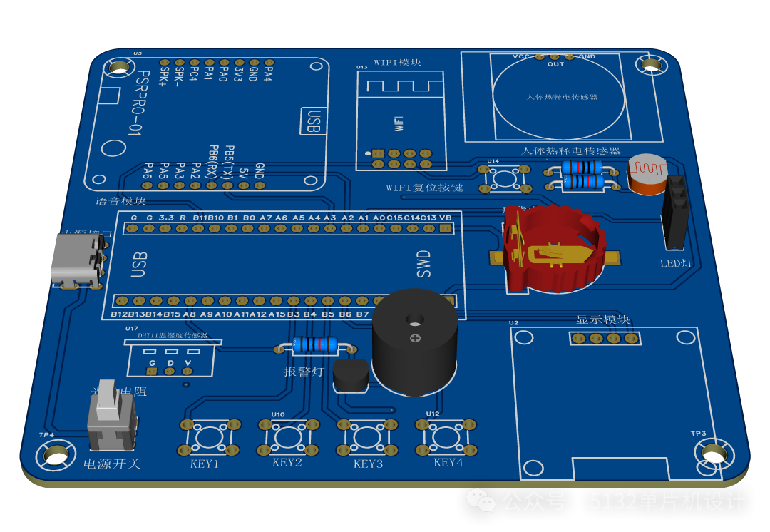Select the "PB6(RX)" pin label

[212, 162]
